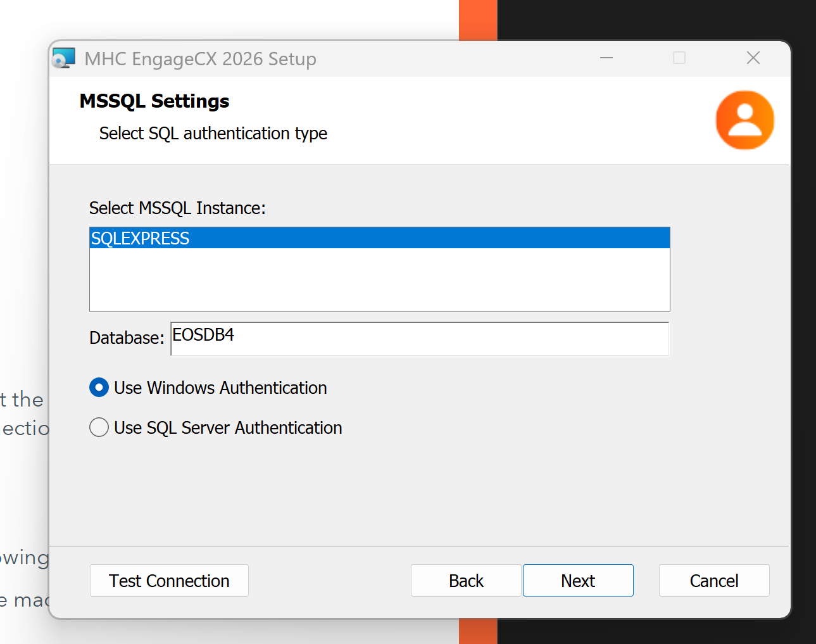Go back to the previous setup step

(x=466, y=581)
